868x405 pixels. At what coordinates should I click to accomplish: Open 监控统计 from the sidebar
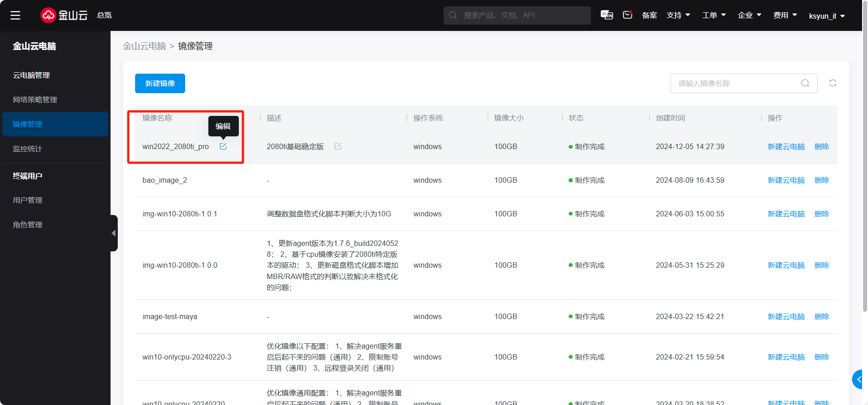point(27,149)
